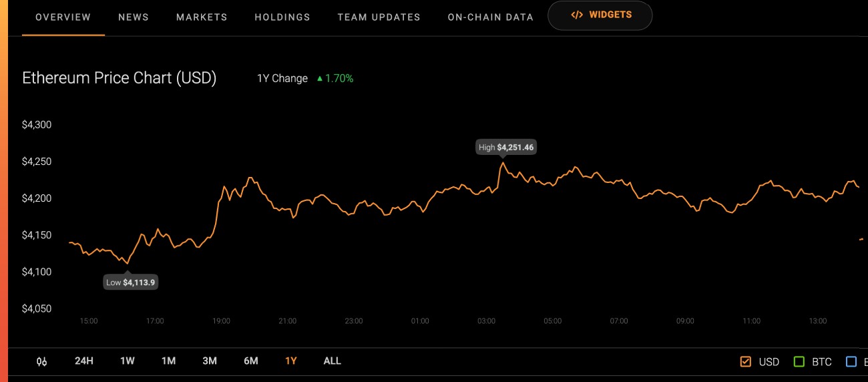Go to the Team Updates tab

(x=379, y=17)
